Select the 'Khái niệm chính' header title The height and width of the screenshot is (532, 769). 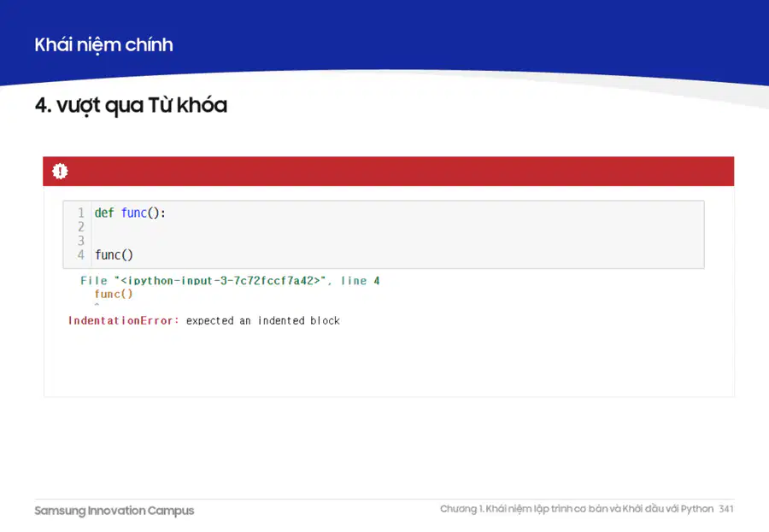[x=103, y=45]
